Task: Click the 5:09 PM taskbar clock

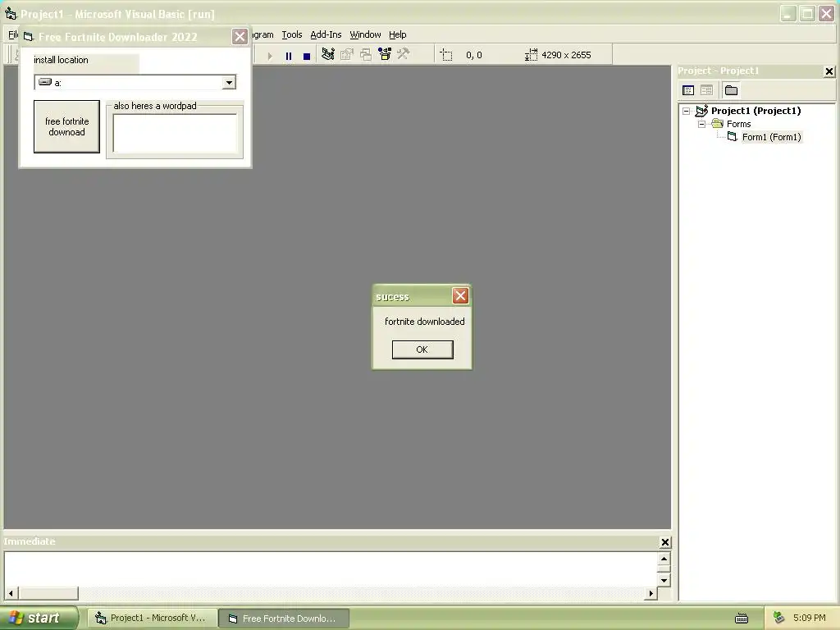Action: (809, 618)
